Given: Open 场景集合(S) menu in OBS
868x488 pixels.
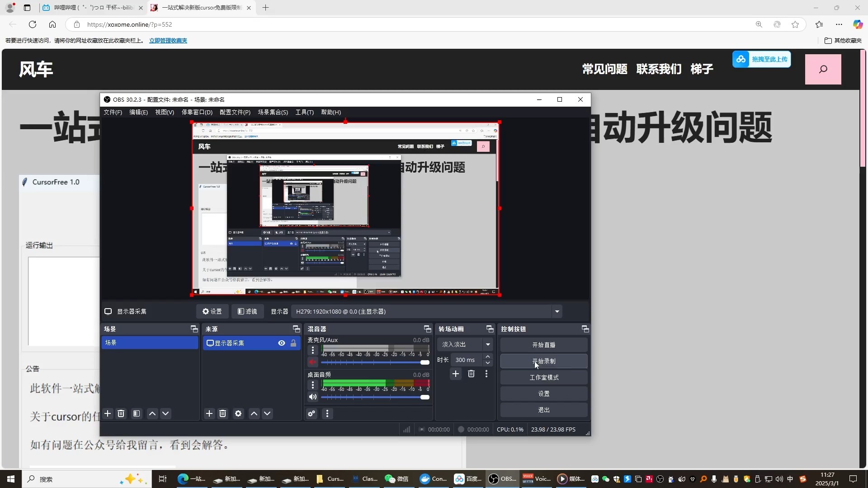Looking at the screenshot, I should coord(273,112).
